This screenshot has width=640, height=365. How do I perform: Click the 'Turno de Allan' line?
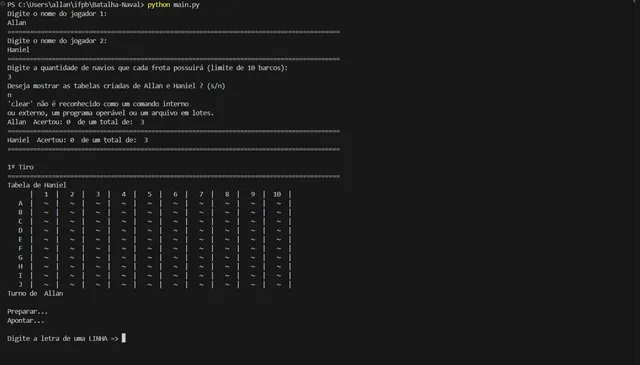(35, 293)
